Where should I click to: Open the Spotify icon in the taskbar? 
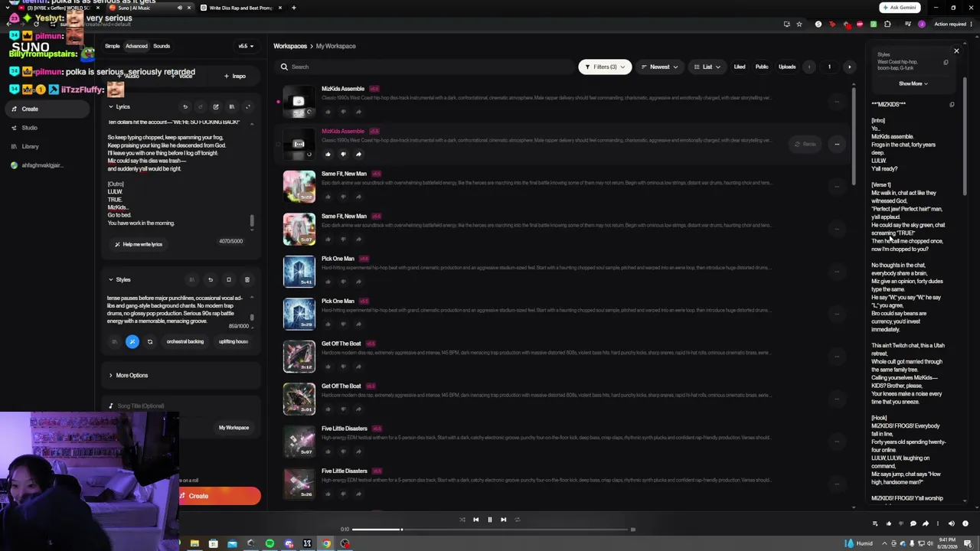[269, 544]
